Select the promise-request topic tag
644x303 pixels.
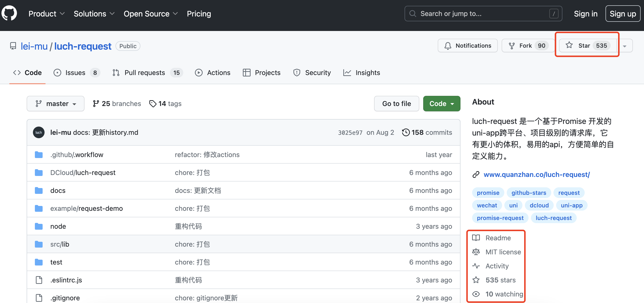coord(500,218)
